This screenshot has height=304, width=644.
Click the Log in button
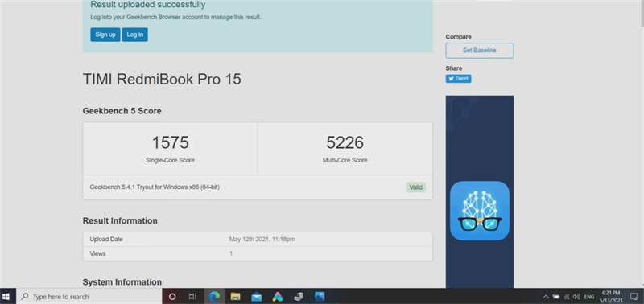point(134,35)
